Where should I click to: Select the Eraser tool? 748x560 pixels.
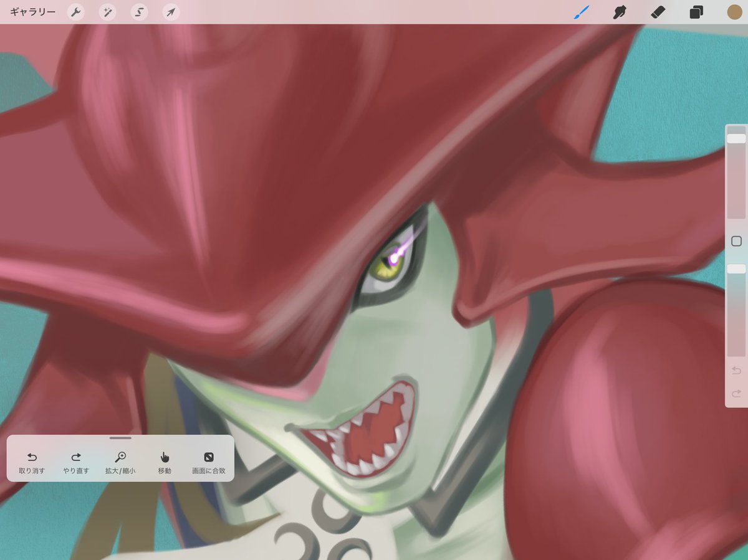click(x=658, y=12)
